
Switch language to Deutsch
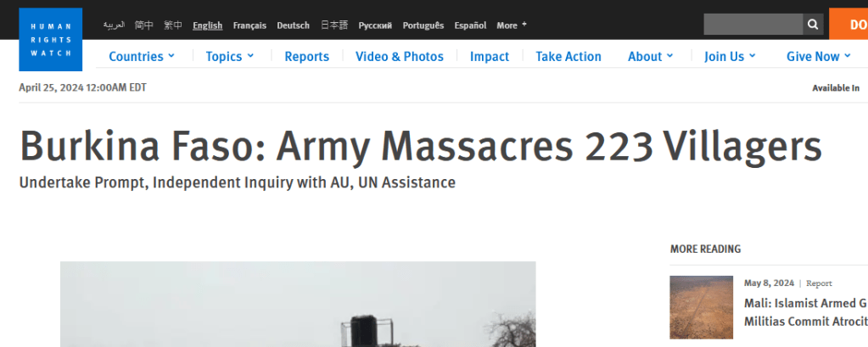[x=293, y=25]
